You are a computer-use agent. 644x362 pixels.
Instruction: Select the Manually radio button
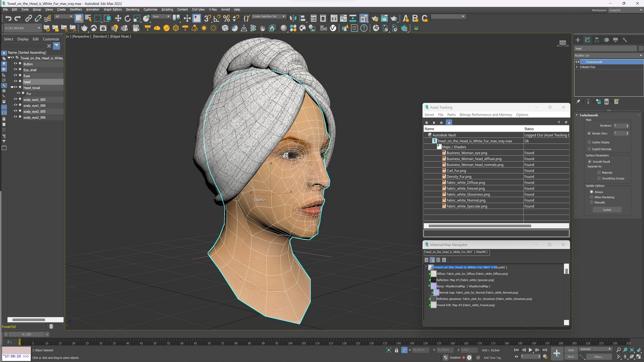tap(592, 202)
